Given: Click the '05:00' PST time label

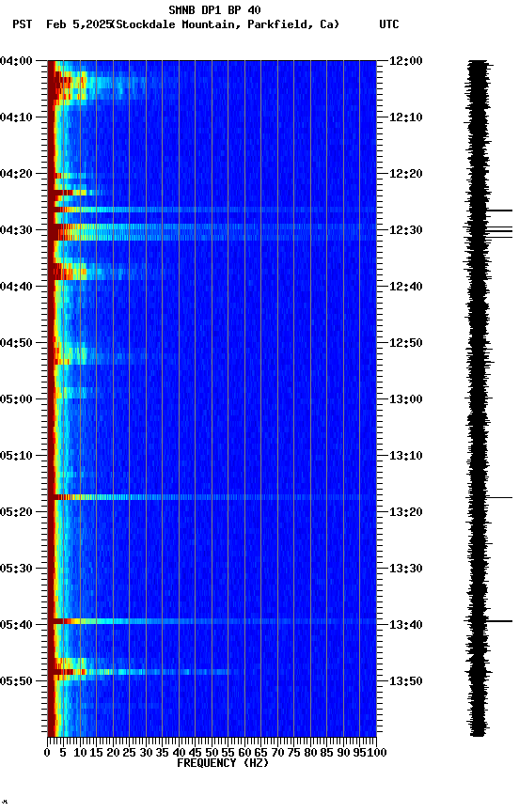Looking at the screenshot, I should (x=16, y=399).
